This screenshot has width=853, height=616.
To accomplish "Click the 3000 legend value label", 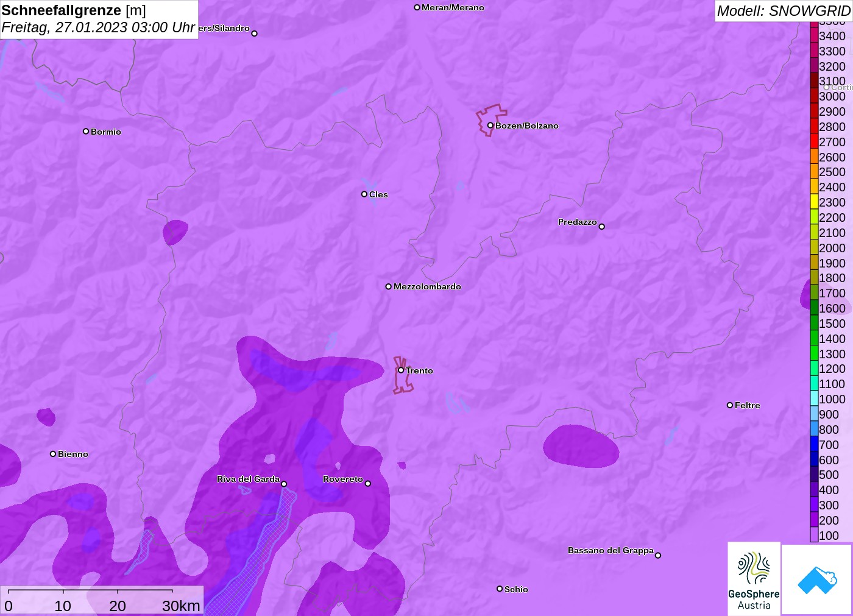I will 832,96.
